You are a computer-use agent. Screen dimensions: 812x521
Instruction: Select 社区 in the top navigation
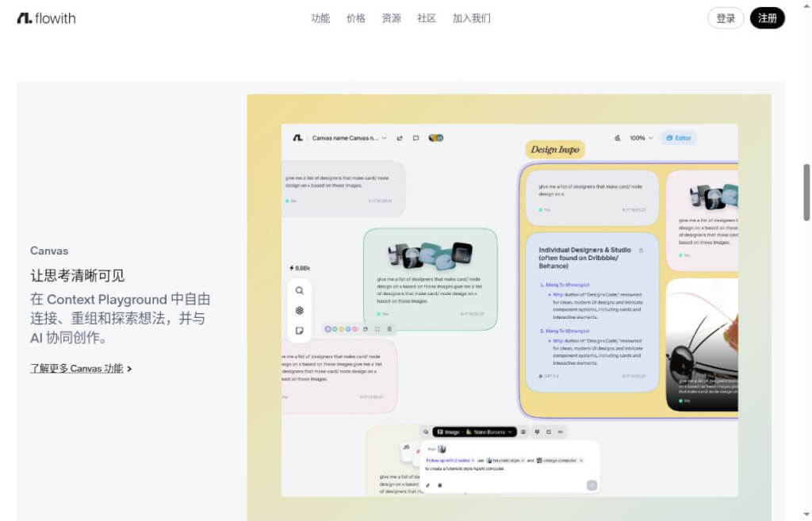pos(426,18)
